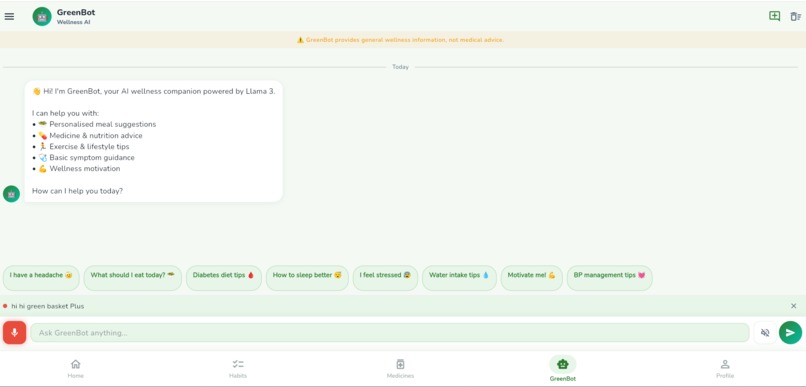Open the Habits tab

click(x=238, y=368)
